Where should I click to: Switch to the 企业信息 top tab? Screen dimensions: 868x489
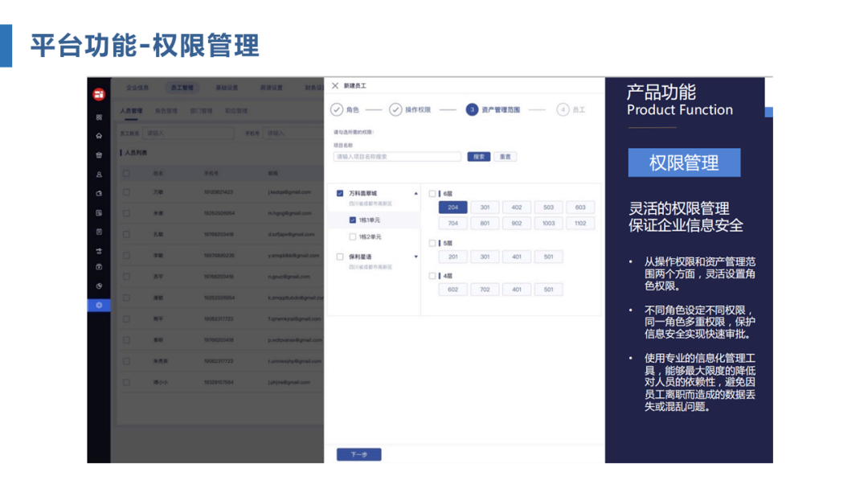(x=137, y=88)
